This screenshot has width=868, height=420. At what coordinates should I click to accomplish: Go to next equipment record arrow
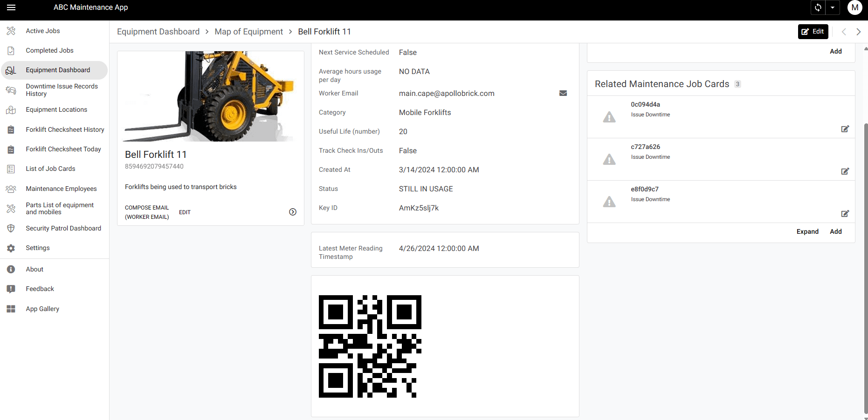[858, 32]
